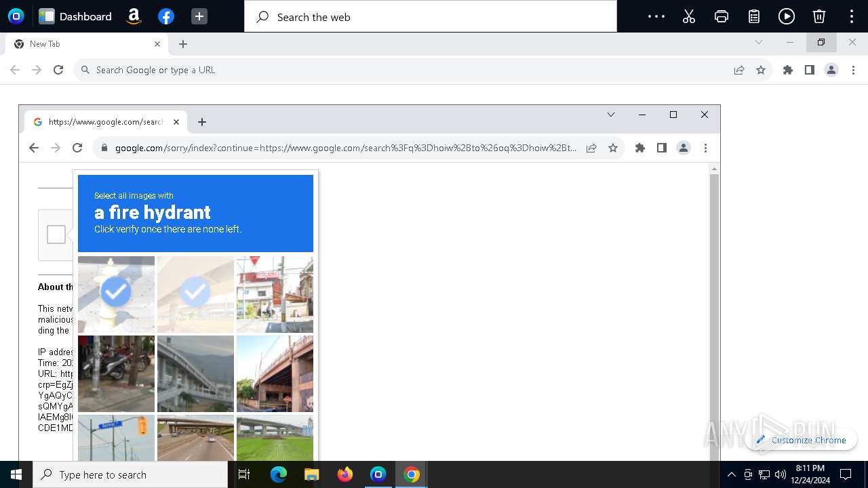The image size is (868, 488).
Task: Click the printer icon in top bar
Action: point(722,16)
